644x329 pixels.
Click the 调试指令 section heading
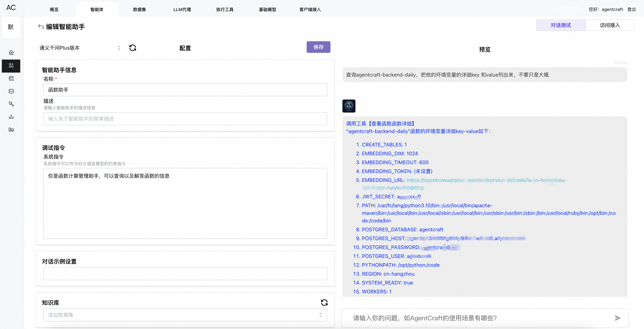click(x=54, y=148)
